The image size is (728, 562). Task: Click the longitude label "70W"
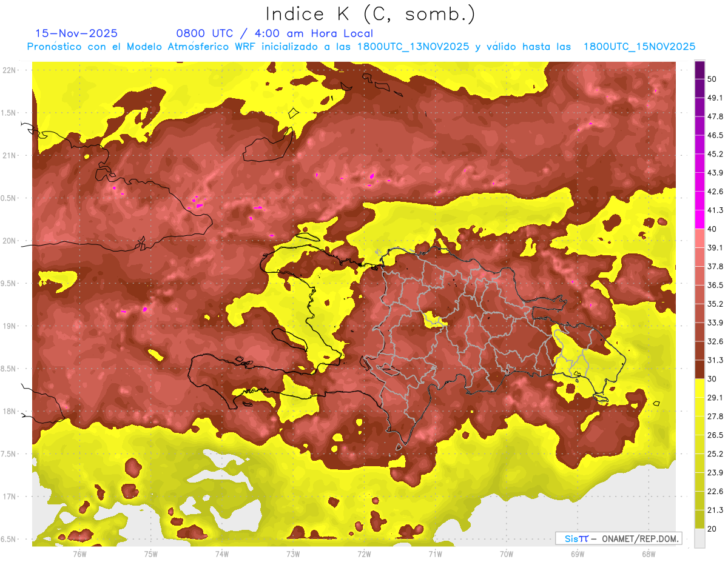tap(507, 554)
